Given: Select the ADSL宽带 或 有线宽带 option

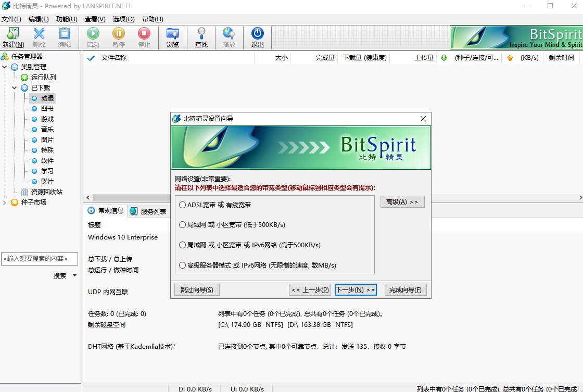Looking at the screenshot, I should point(183,205).
